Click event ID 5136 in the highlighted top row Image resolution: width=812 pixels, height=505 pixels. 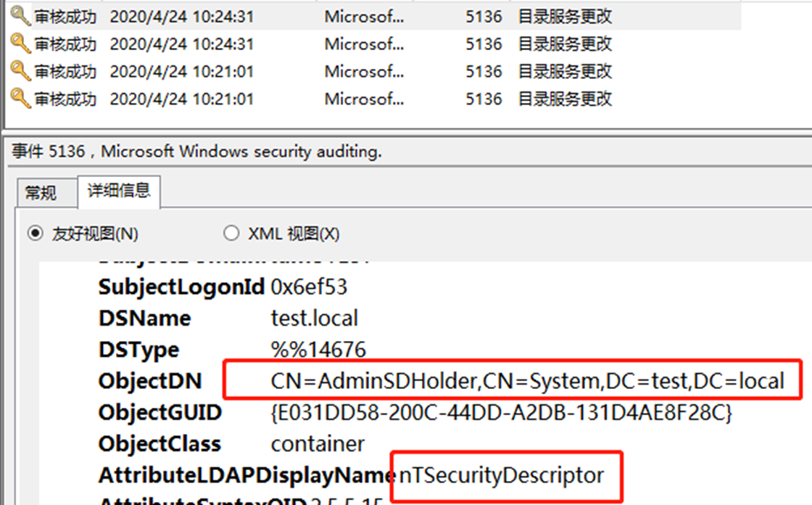coord(484,16)
